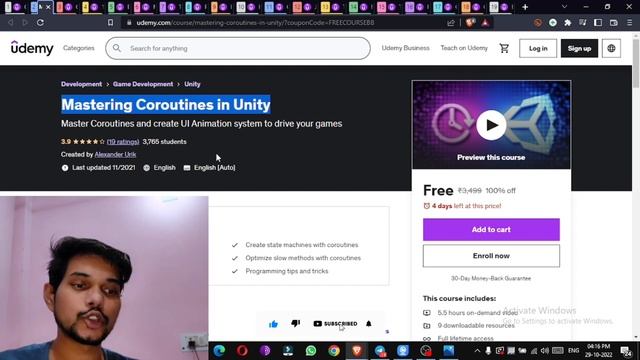Click the Mastering Coroutines in Unity title
The width and height of the screenshot is (640, 360).
(x=166, y=104)
